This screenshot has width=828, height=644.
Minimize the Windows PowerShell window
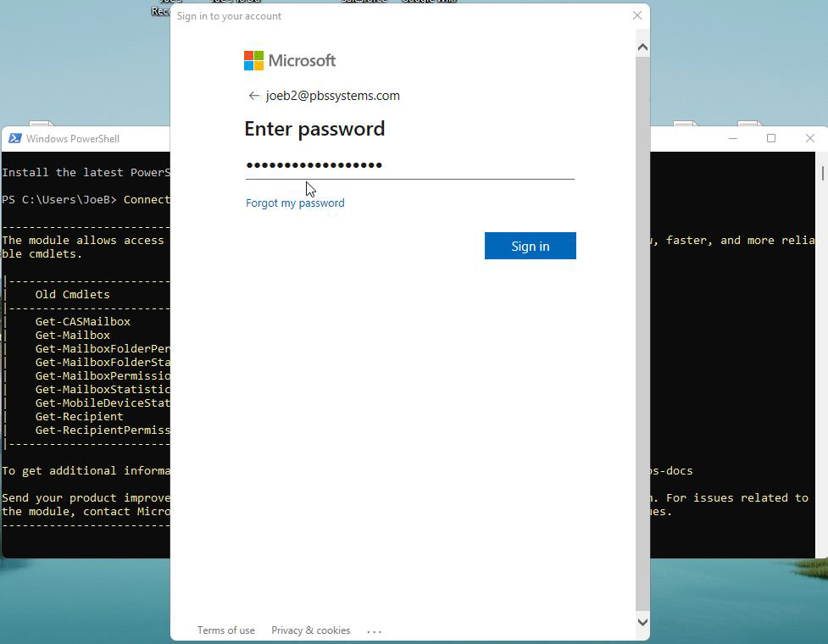pos(733,138)
